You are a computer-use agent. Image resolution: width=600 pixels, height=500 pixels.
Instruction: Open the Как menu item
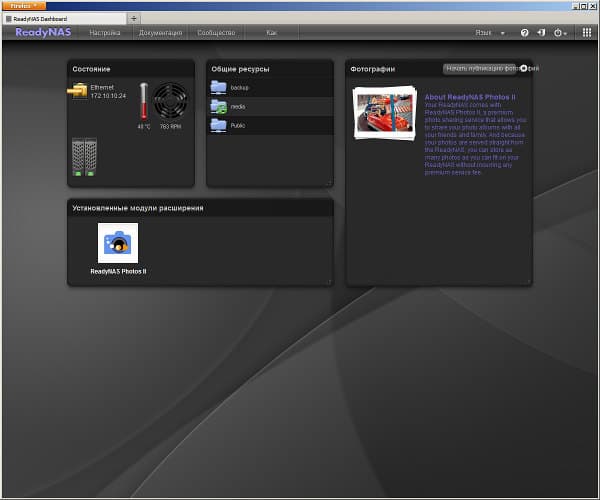point(271,33)
